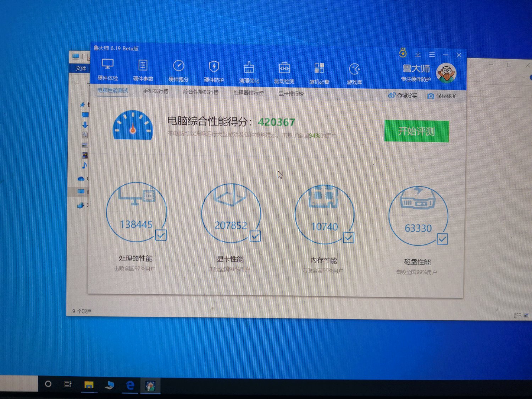This screenshot has width=532, height=399.
Task: Click the download arrow icon in title bar
Action: [418, 54]
